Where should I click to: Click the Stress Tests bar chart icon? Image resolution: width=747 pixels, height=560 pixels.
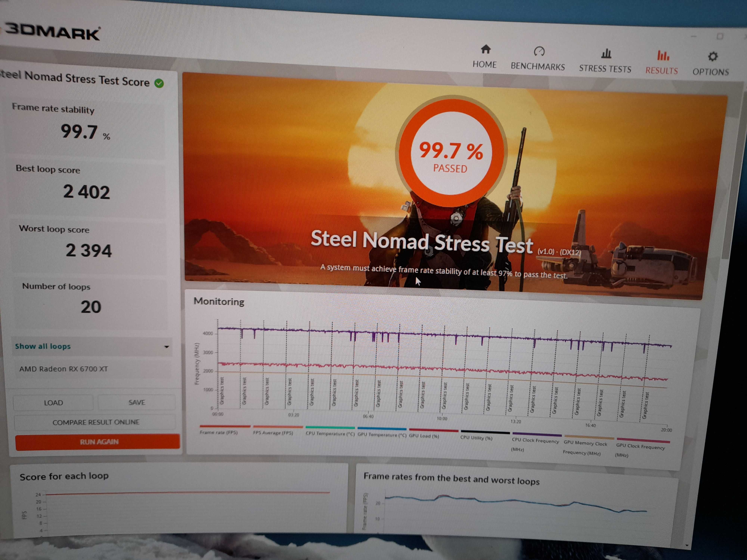pyautogui.click(x=606, y=53)
